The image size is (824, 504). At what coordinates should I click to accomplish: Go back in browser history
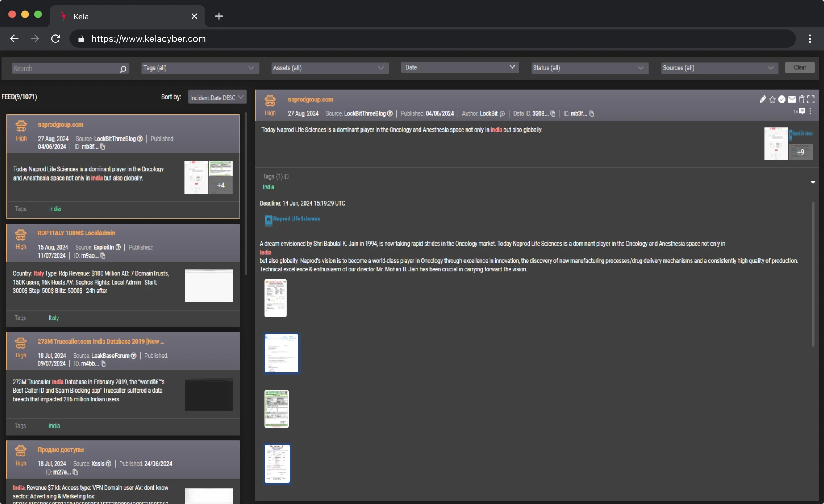pos(14,39)
